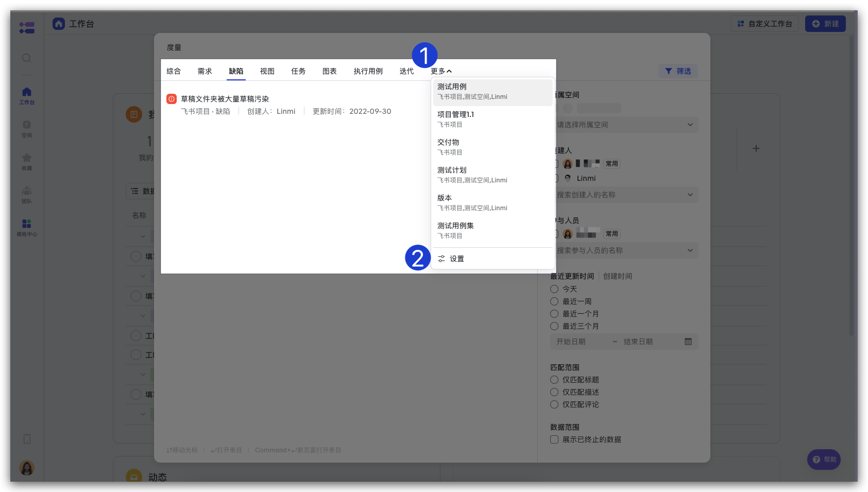Open 设置 in the more menu
The image size is (868, 492).
tap(493, 259)
